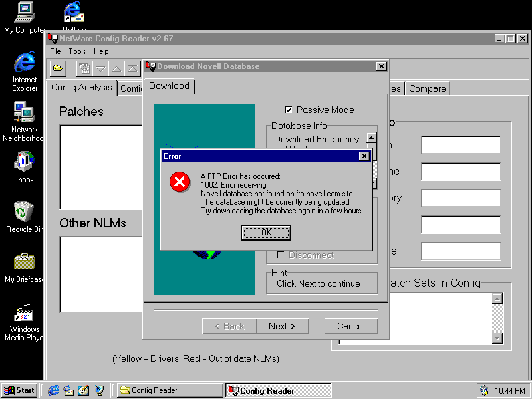Click the disabled Back button
This screenshot has height=399, width=532.
click(229, 326)
